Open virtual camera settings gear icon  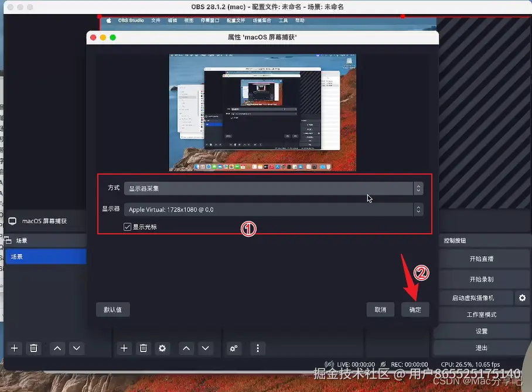tap(522, 298)
